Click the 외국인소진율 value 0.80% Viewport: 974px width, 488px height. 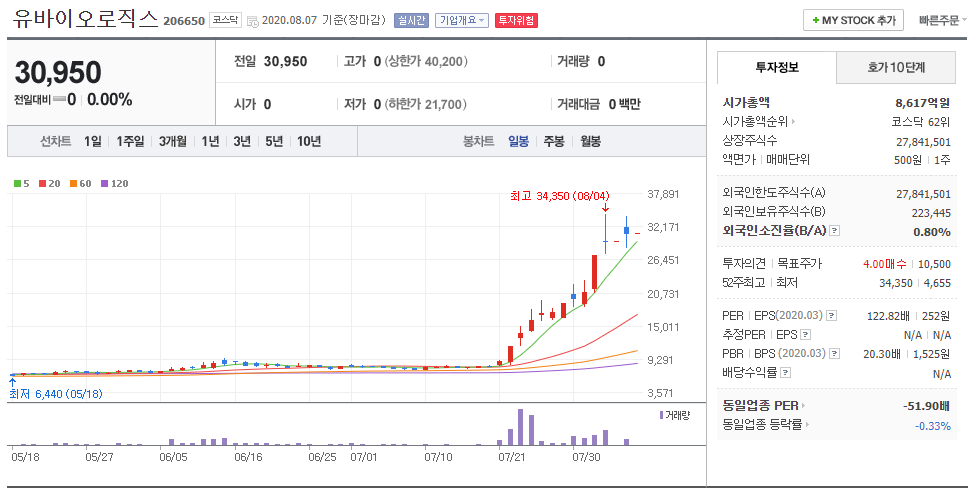click(932, 232)
